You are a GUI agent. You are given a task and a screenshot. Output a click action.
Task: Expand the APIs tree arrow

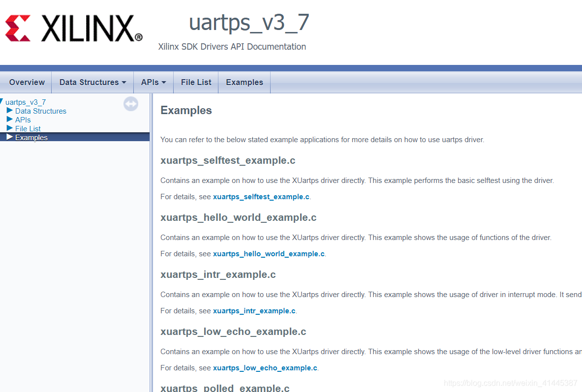click(x=10, y=119)
